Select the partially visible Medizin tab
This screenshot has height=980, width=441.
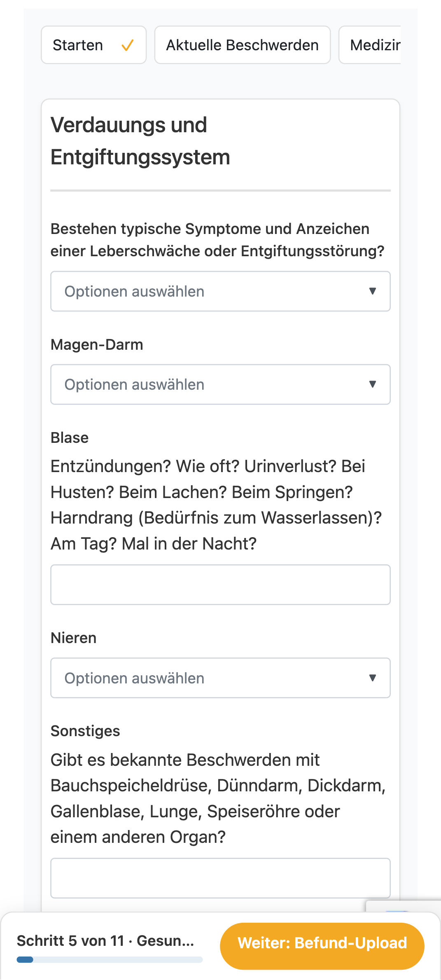coord(370,45)
